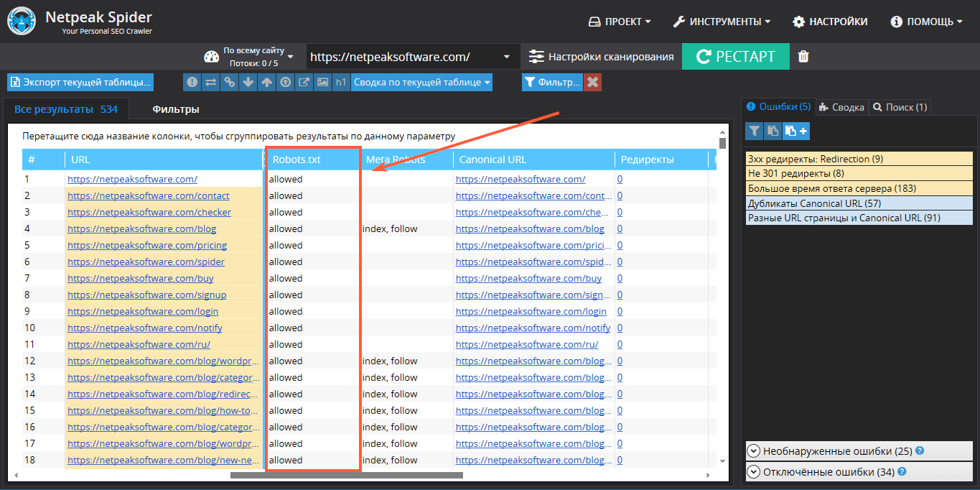This screenshot has width=980, height=490.
Task: Sort by the URL column header
Action: (164, 160)
